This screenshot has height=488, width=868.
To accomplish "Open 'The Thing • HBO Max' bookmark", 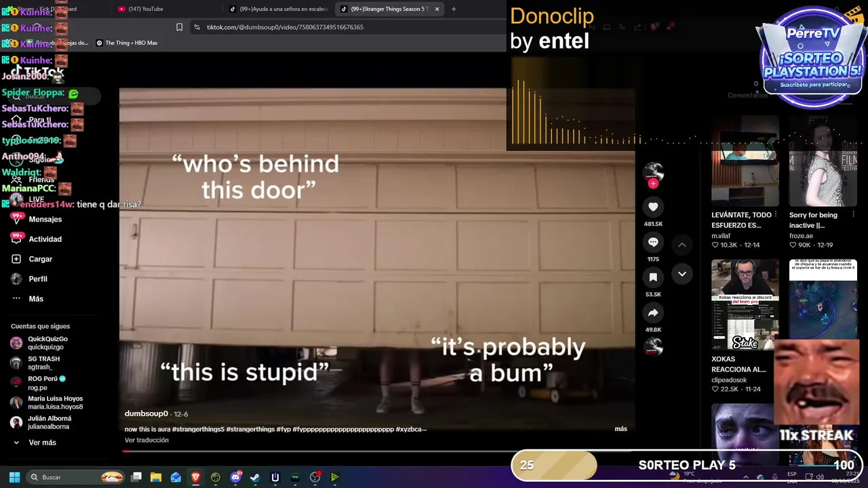I will pyautogui.click(x=127, y=43).
